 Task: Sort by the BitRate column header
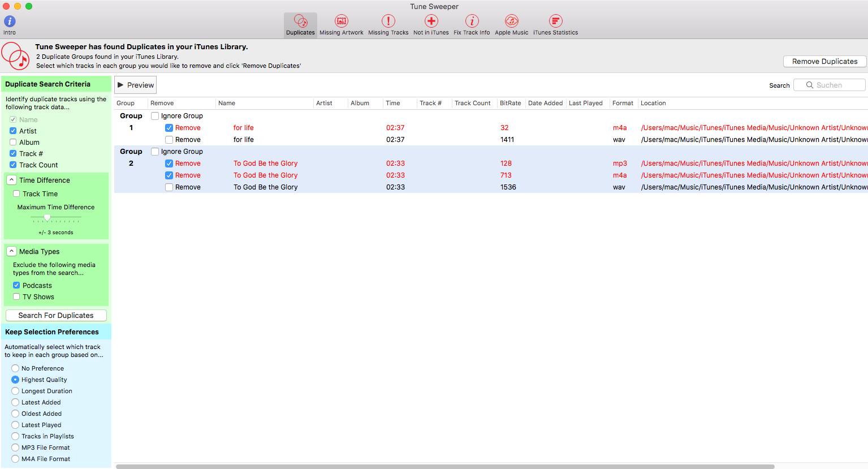pyautogui.click(x=510, y=103)
